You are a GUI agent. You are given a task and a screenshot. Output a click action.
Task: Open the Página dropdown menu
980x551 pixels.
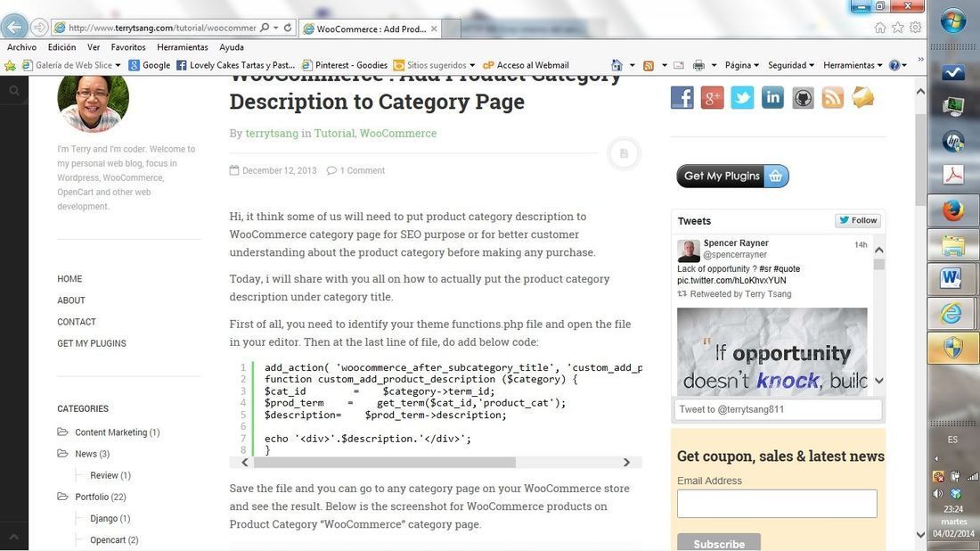tap(742, 65)
